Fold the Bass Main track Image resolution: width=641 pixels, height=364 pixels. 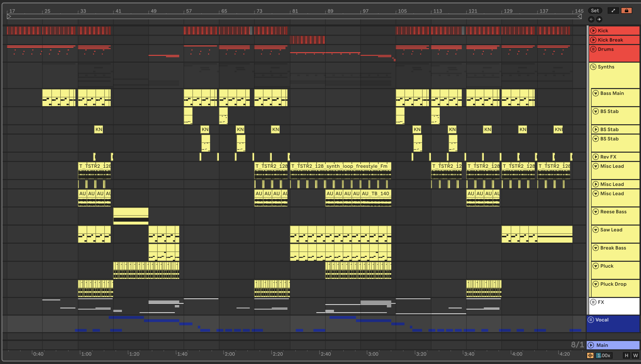596,93
